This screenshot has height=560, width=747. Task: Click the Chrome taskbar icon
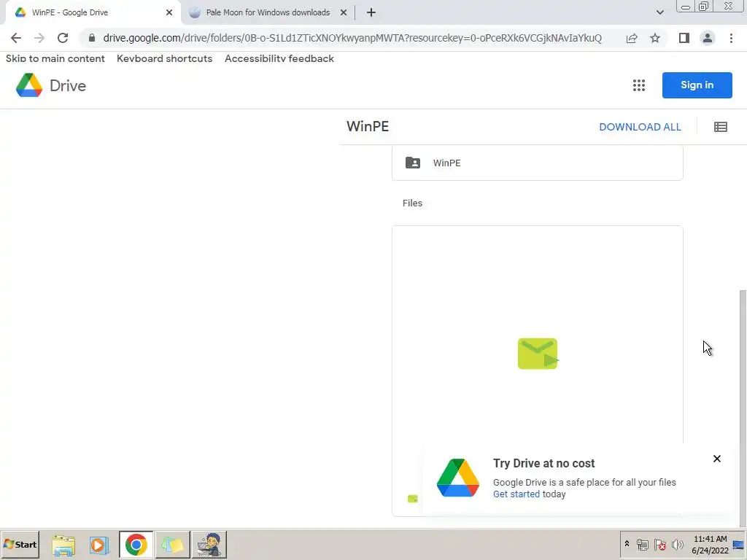coord(136,545)
